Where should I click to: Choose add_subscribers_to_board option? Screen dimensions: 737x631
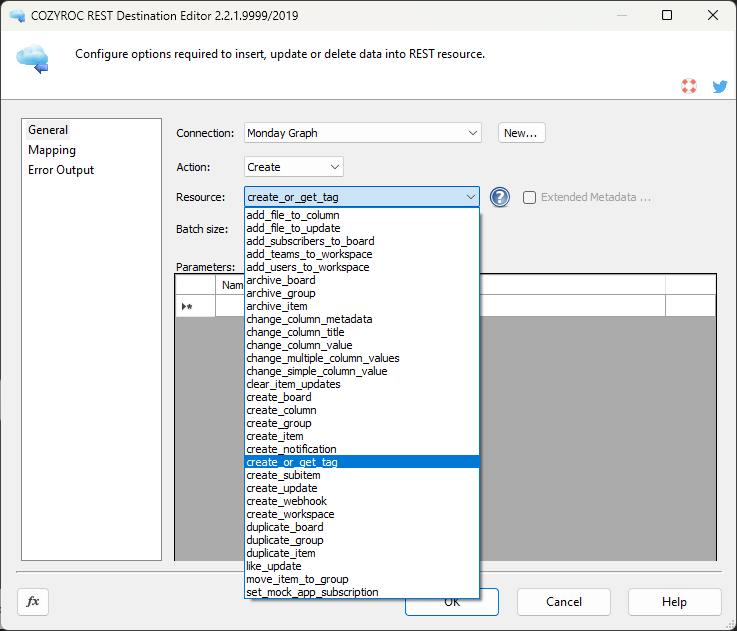click(362, 241)
